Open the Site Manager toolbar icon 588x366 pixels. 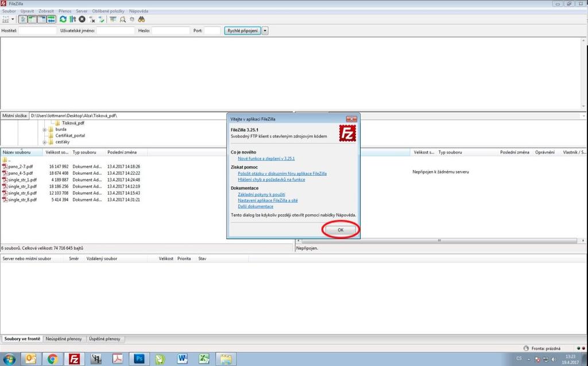pyautogui.click(x=5, y=19)
